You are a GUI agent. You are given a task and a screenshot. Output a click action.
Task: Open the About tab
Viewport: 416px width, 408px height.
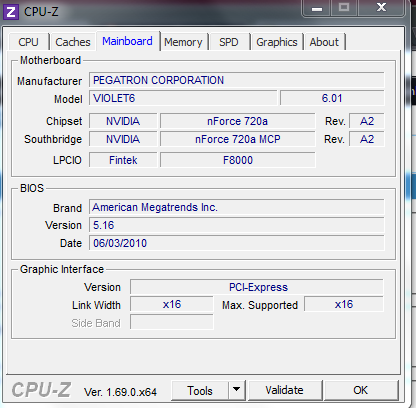tap(324, 42)
